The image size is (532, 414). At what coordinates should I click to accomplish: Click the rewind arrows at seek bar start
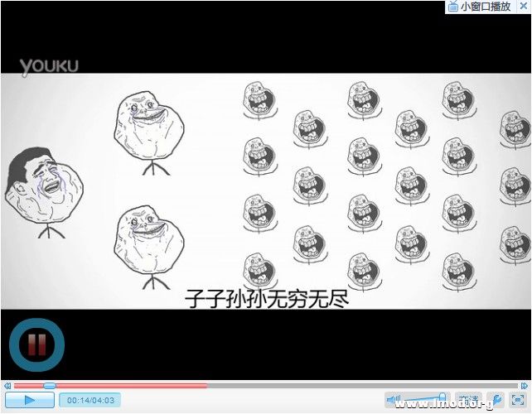coord(7,386)
